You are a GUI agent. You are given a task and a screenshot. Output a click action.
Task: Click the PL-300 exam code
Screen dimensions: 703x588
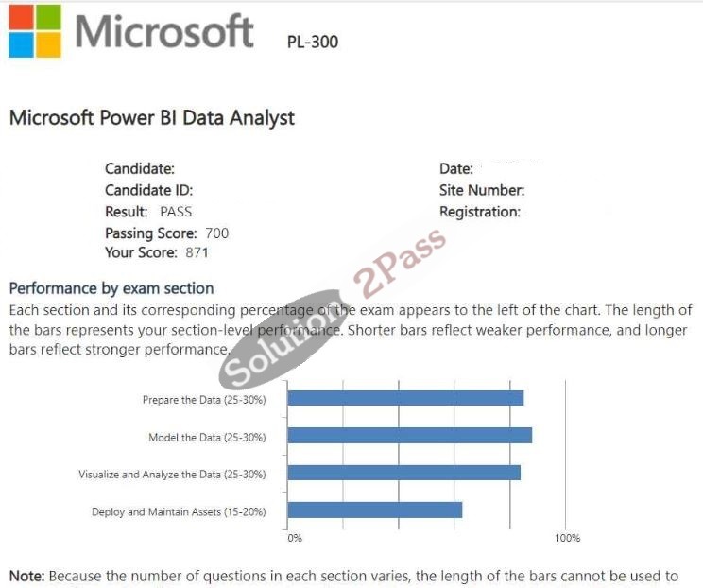pos(313,43)
